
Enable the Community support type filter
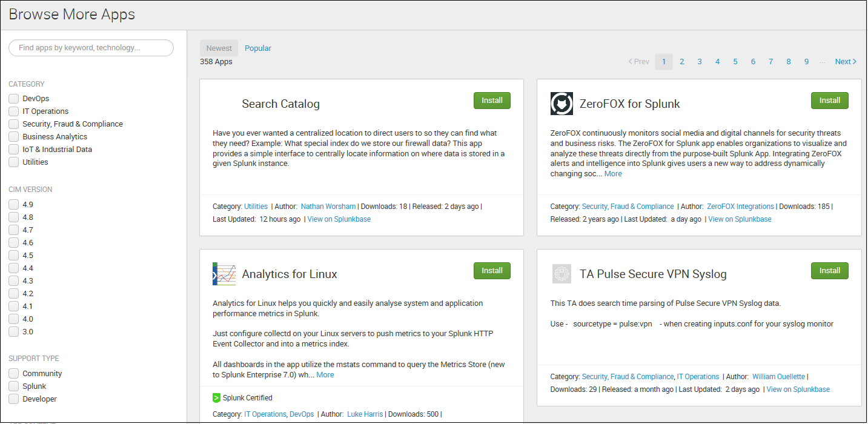coord(13,374)
